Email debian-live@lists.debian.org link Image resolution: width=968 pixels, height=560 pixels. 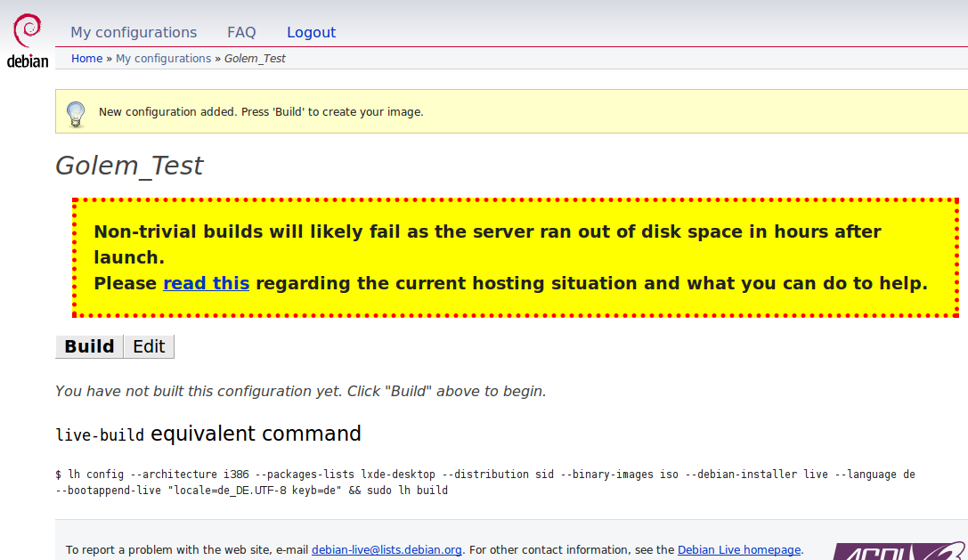tap(386, 549)
